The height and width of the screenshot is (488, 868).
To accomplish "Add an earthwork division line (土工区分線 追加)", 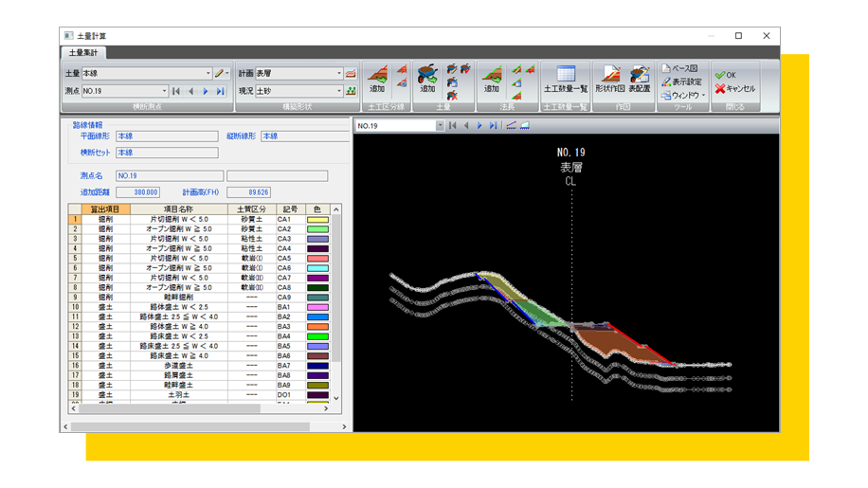I will [x=377, y=78].
